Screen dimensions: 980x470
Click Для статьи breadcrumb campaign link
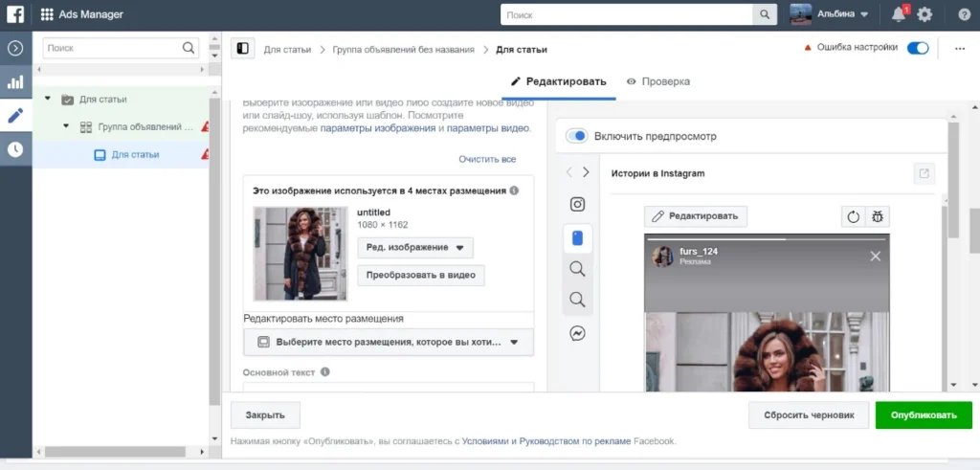[287, 50]
